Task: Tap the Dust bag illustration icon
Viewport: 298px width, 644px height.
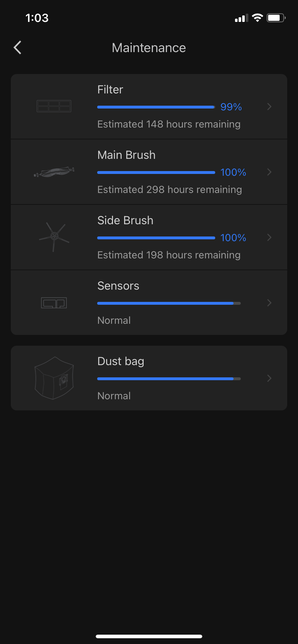Action: (x=54, y=378)
